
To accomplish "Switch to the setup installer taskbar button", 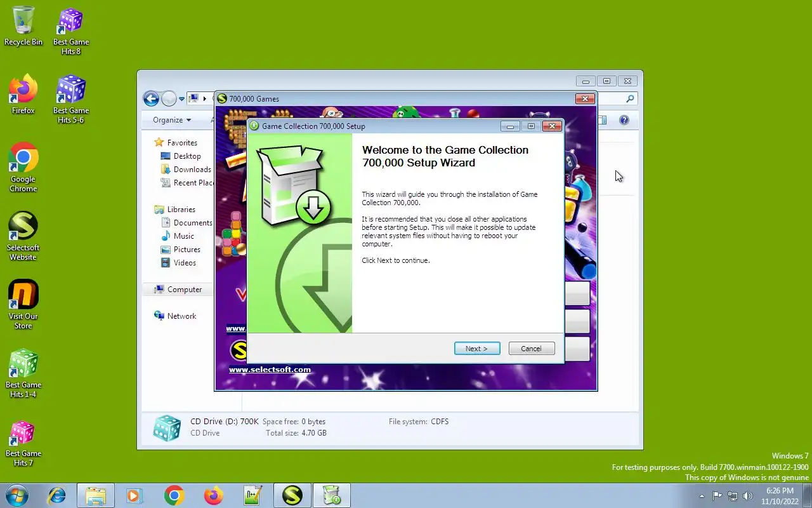I will tap(332, 495).
